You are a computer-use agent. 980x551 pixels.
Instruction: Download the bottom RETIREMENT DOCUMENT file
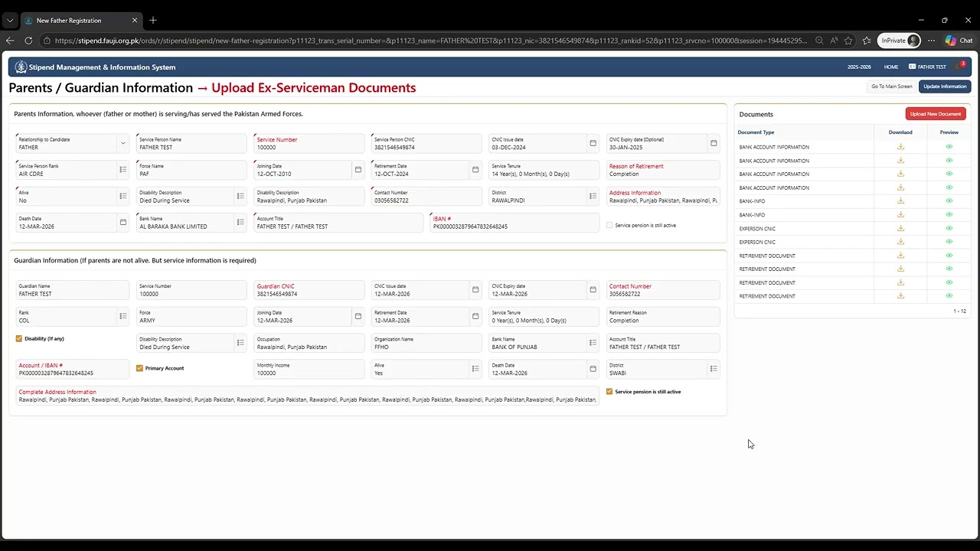pyautogui.click(x=900, y=295)
